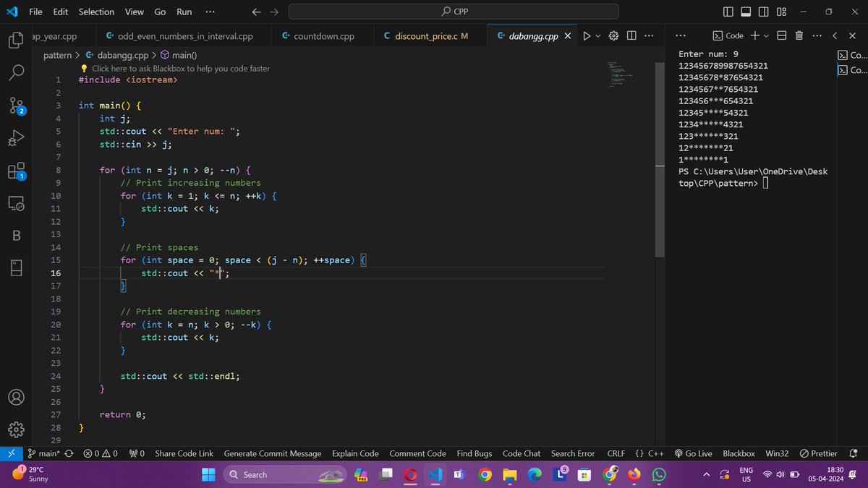Open the run settings gear icon
Screen dimensions: 868x488
pyautogui.click(x=613, y=35)
